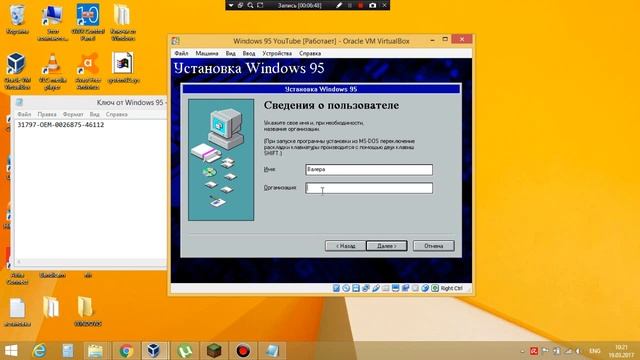Open the Машина menu in VirtualBox
The width and height of the screenshot is (640, 360).
point(207,53)
